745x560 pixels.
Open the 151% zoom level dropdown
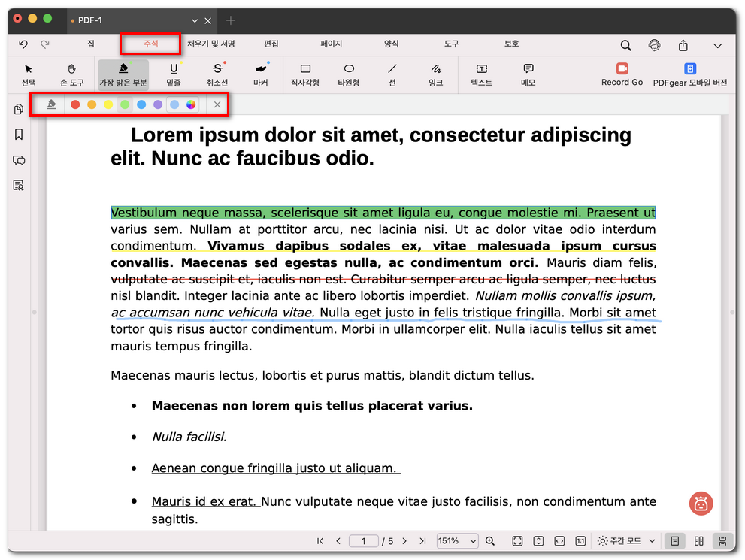click(457, 541)
